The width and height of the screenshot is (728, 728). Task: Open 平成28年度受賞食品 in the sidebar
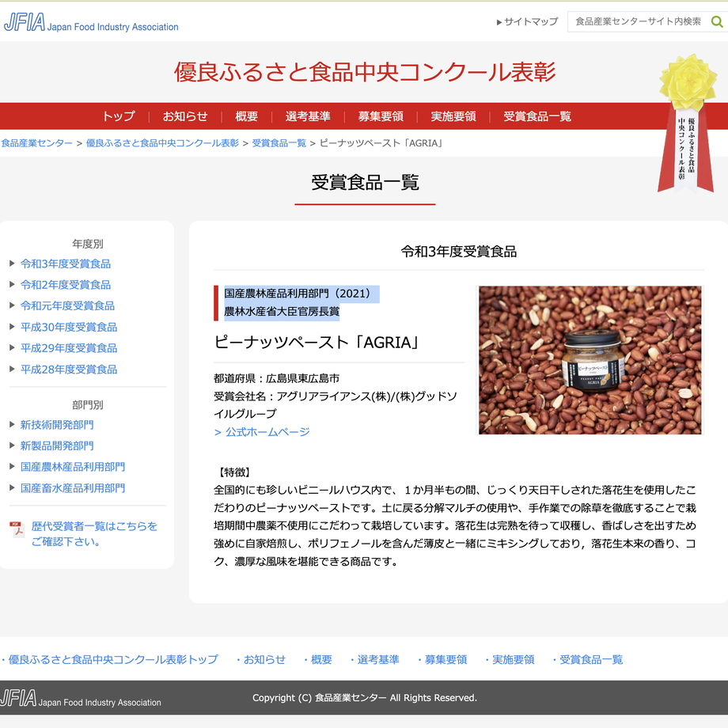click(x=69, y=369)
